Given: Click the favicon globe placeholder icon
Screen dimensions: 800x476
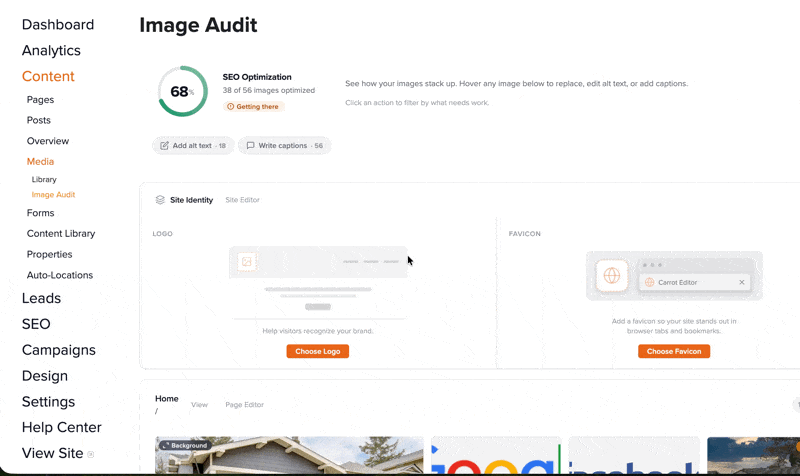Looking at the screenshot, I should 612,276.
